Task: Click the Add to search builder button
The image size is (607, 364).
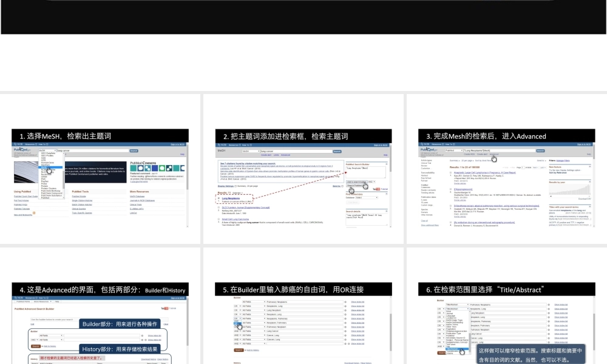Action: point(356,182)
